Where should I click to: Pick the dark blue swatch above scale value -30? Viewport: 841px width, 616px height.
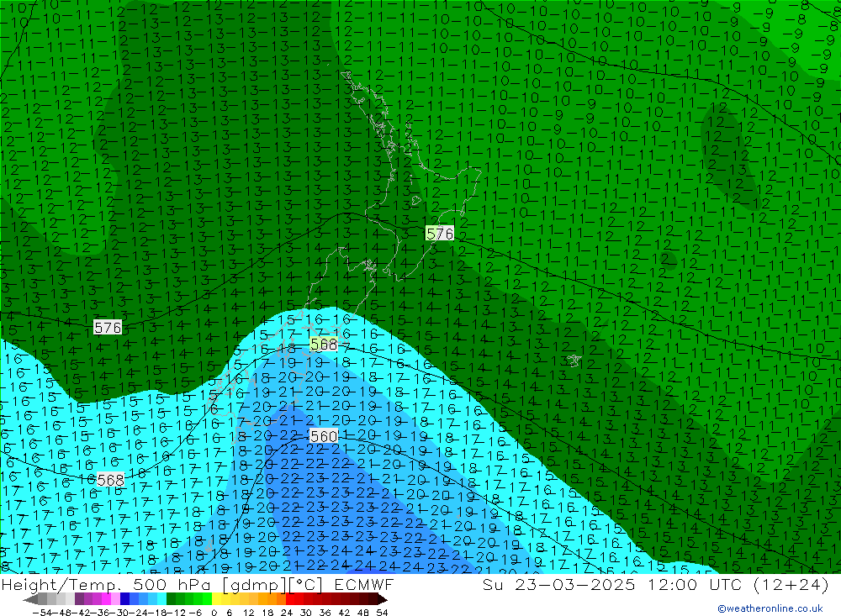point(124,599)
